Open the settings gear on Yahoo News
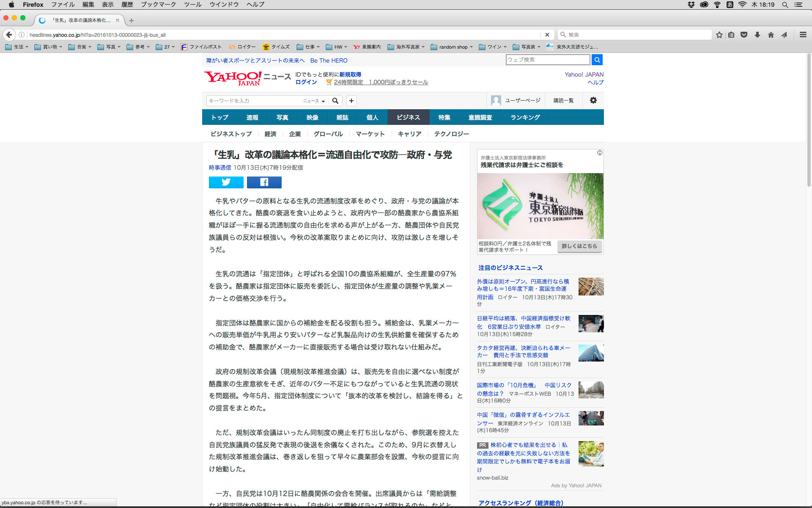The height and width of the screenshot is (508, 812). 593,100
